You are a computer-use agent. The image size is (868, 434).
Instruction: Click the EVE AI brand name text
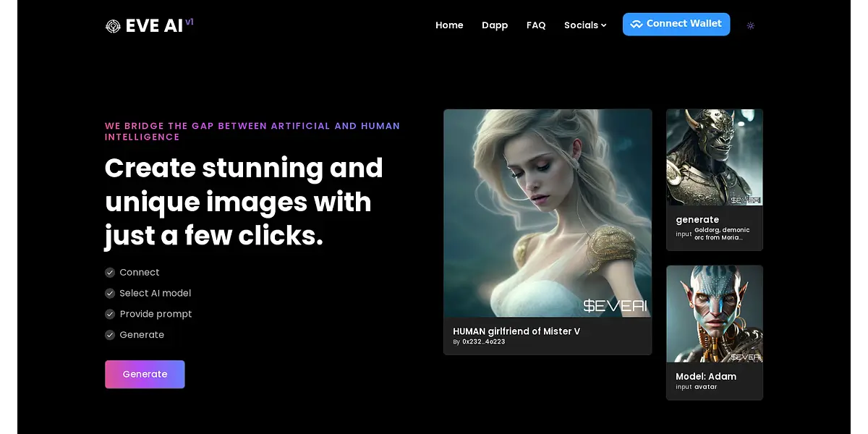tap(154, 26)
